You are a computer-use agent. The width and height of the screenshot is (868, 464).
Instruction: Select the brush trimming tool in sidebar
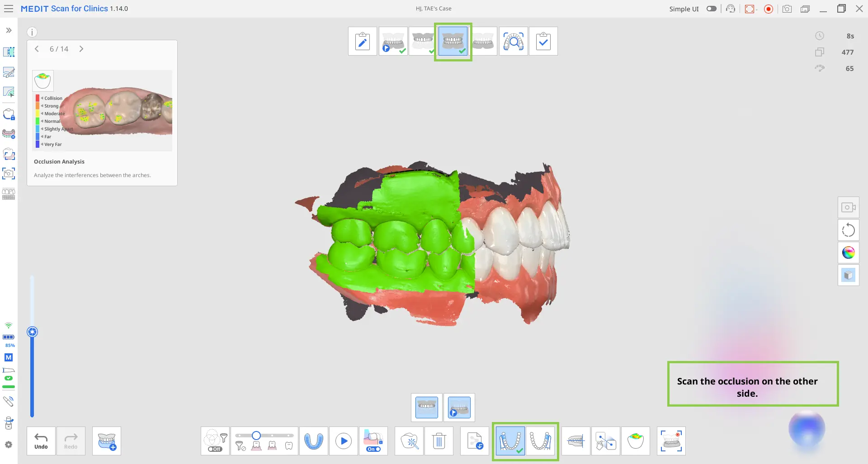point(9,72)
